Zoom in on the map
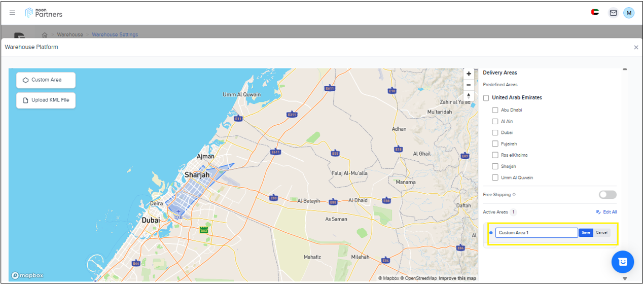This screenshot has width=644, height=285. click(x=469, y=74)
